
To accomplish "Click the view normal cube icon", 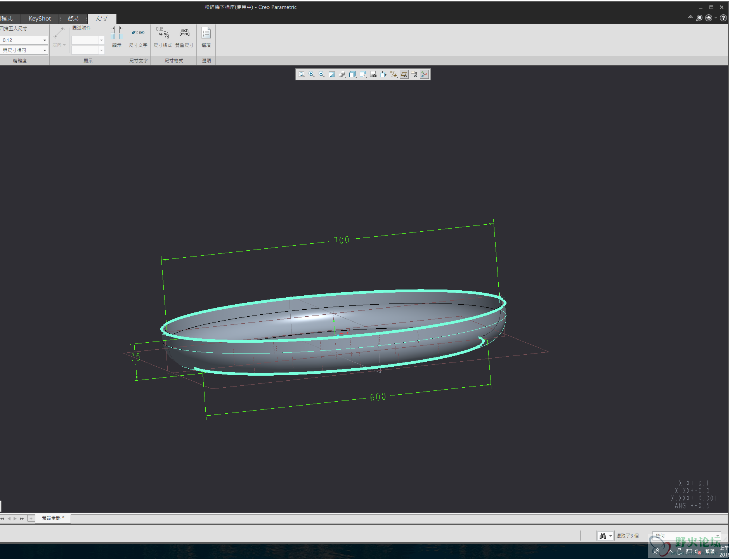I will pos(383,74).
